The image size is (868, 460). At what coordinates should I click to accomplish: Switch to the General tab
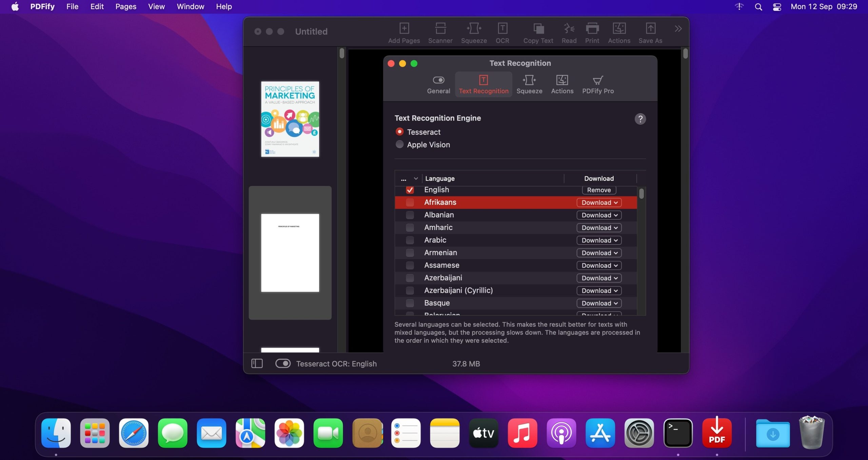point(438,84)
